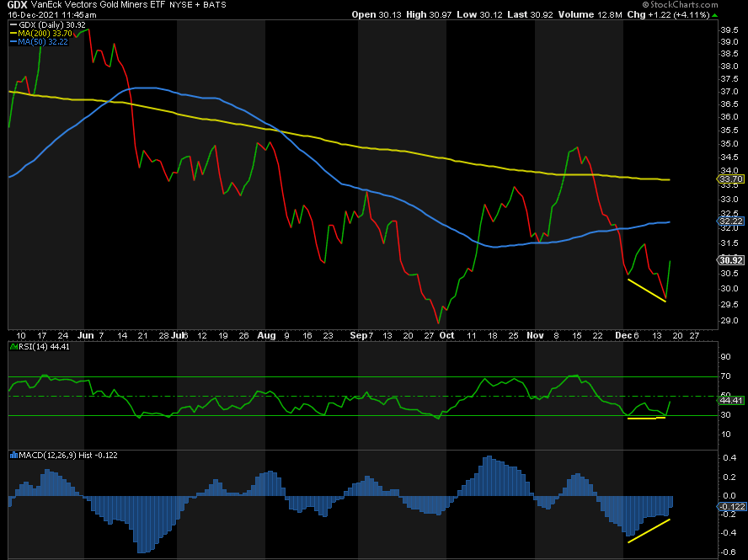The image size is (748, 560).
Task: Click the Oct label on the date axis
Action: click(x=446, y=335)
